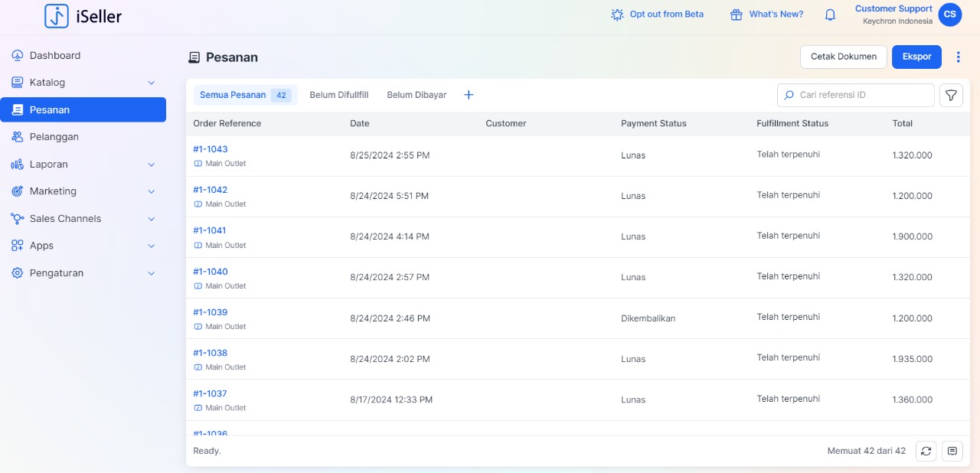Click the search magnifier icon

(789, 95)
